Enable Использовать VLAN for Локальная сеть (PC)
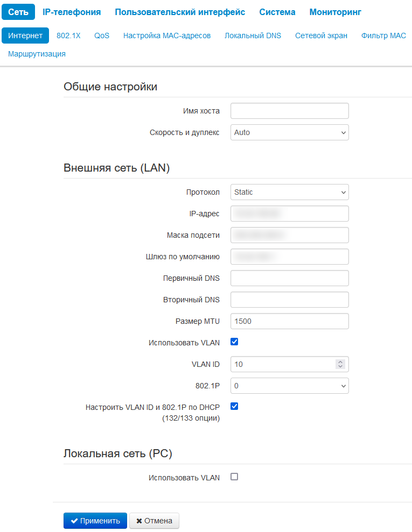The width and height of the screenshot is (412, 532). pyautogui.click(x=234, y=477)
